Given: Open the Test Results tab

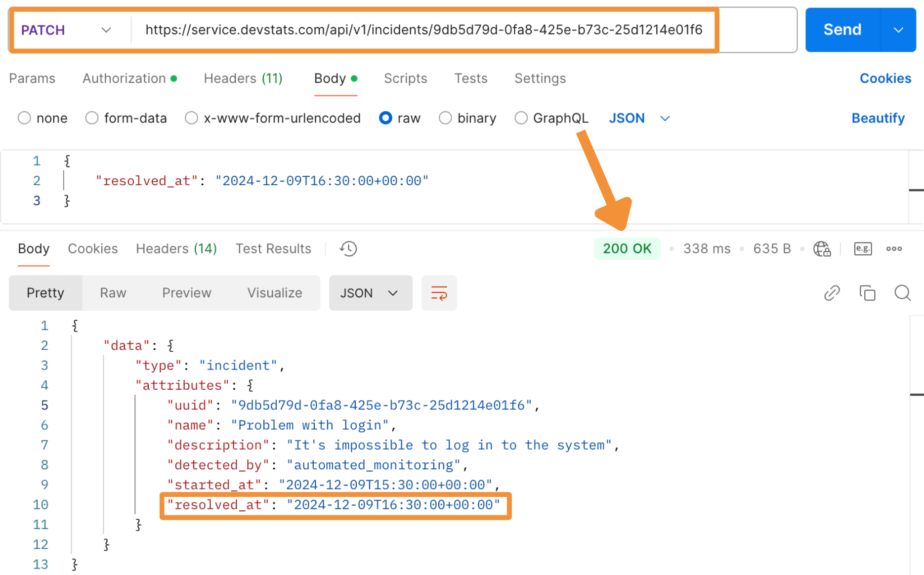Looking at the screenshot, I should [273, 248].
